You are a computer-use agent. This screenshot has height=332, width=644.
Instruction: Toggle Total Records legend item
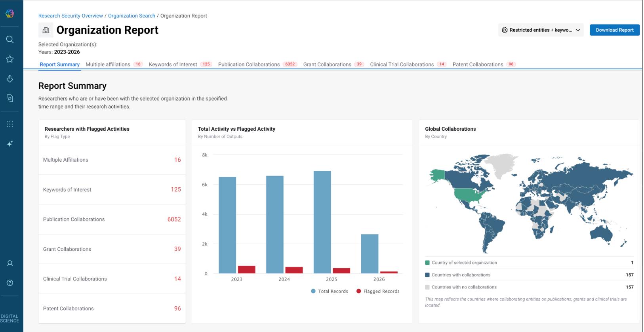pos(330,291)
